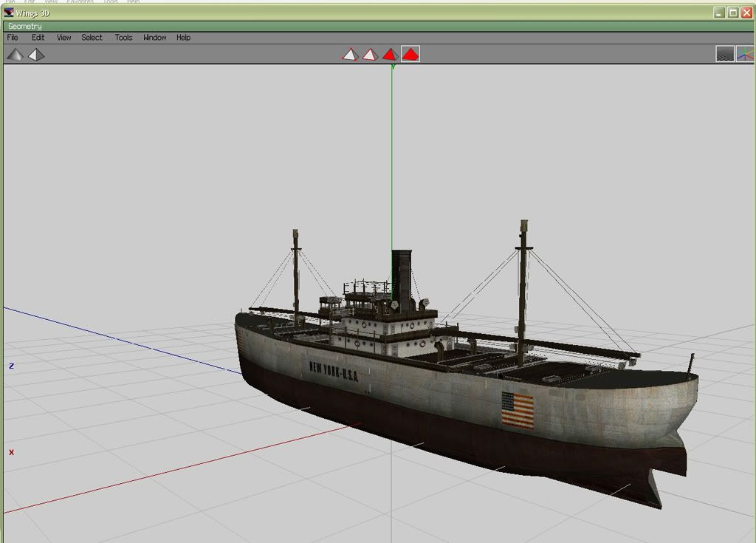
Task: Switch to body selection mode
Action: tap(410, 54)
